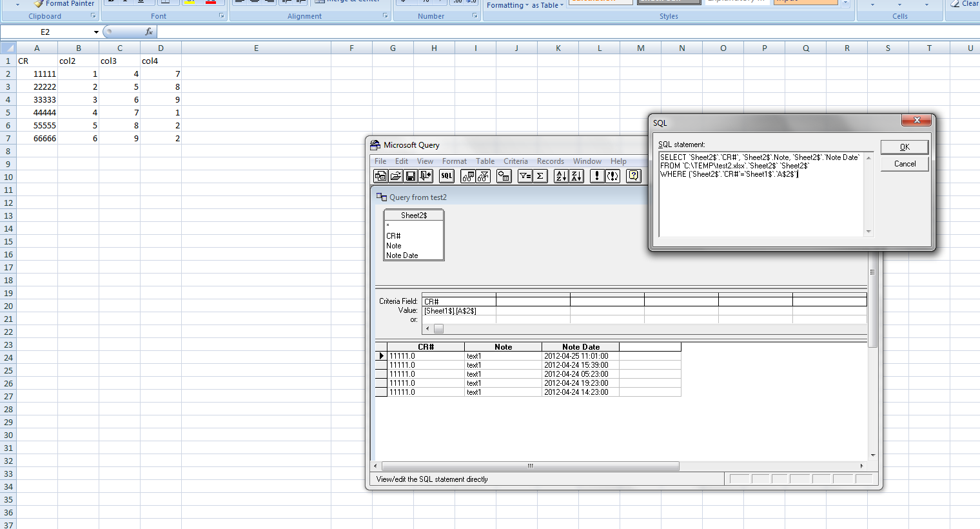Click Cancel in the SQL dialog

[904, 164]
